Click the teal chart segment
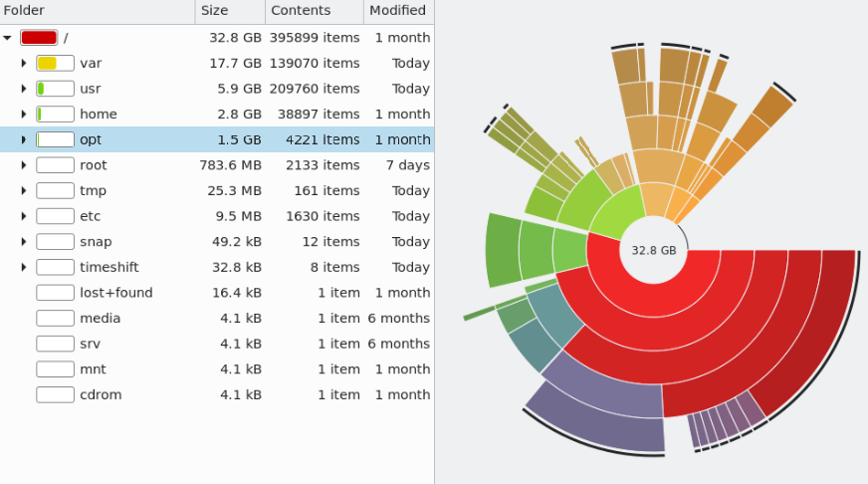This screenshot has width=868, height=484. [553, 316]
